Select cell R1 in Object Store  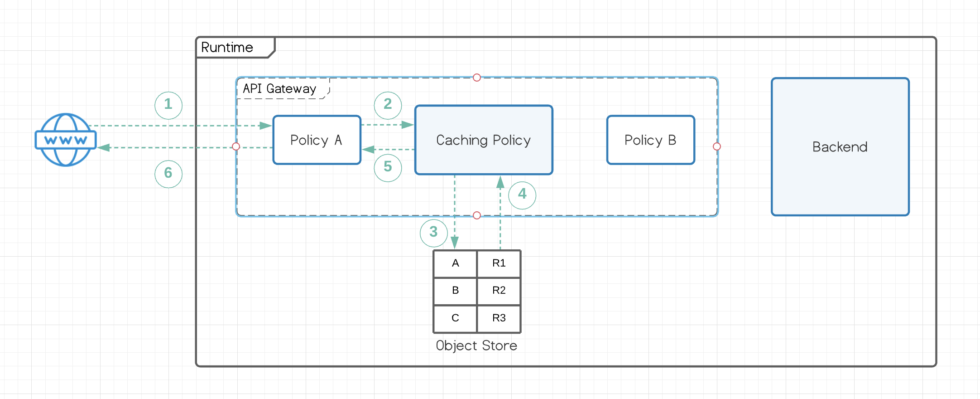(x=499, y=263)
